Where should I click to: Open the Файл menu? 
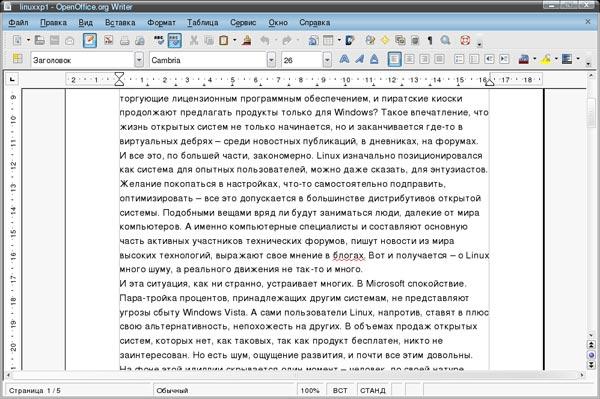18,23
